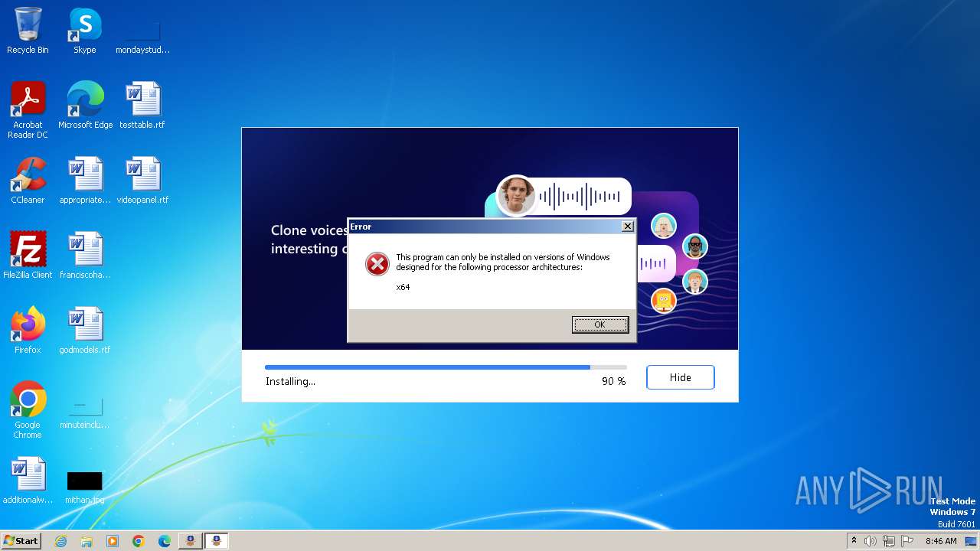
Task: Click the SpongeBob avatar in installer
Action: coord(664,300)
